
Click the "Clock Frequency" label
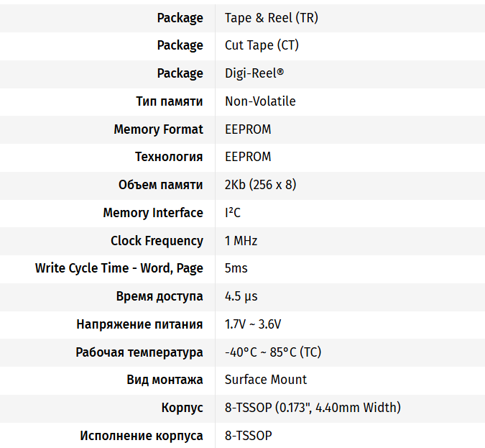point(157,241)
